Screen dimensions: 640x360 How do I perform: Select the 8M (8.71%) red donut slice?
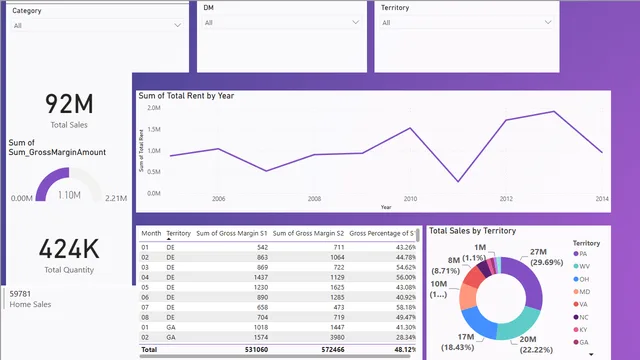coord(474,277)
